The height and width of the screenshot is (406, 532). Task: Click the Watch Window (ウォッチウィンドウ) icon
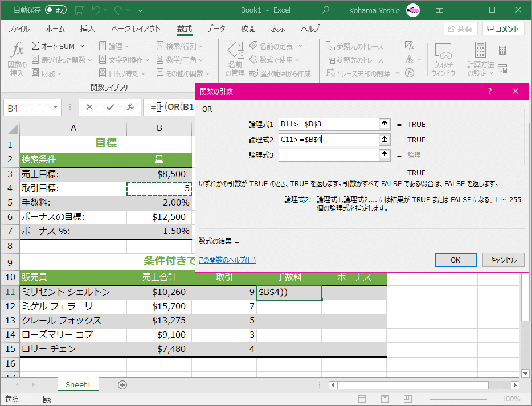(x=443, y=59)
